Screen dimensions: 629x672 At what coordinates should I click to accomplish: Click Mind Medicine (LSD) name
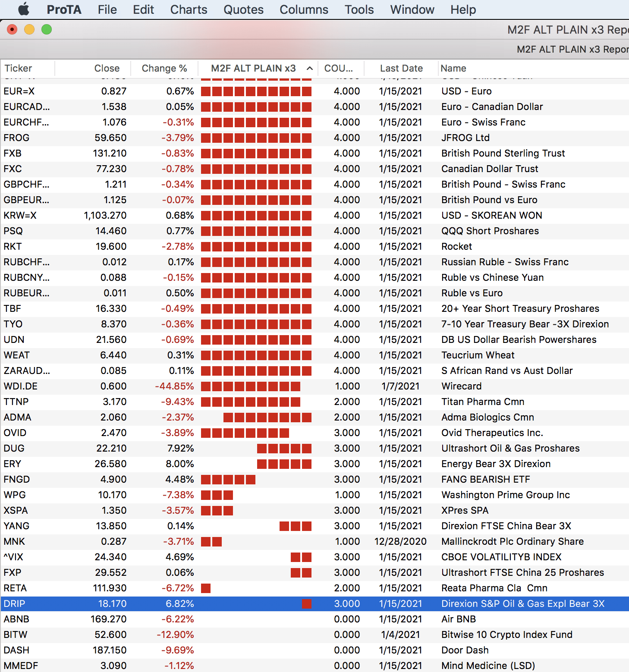coord(488,666)
